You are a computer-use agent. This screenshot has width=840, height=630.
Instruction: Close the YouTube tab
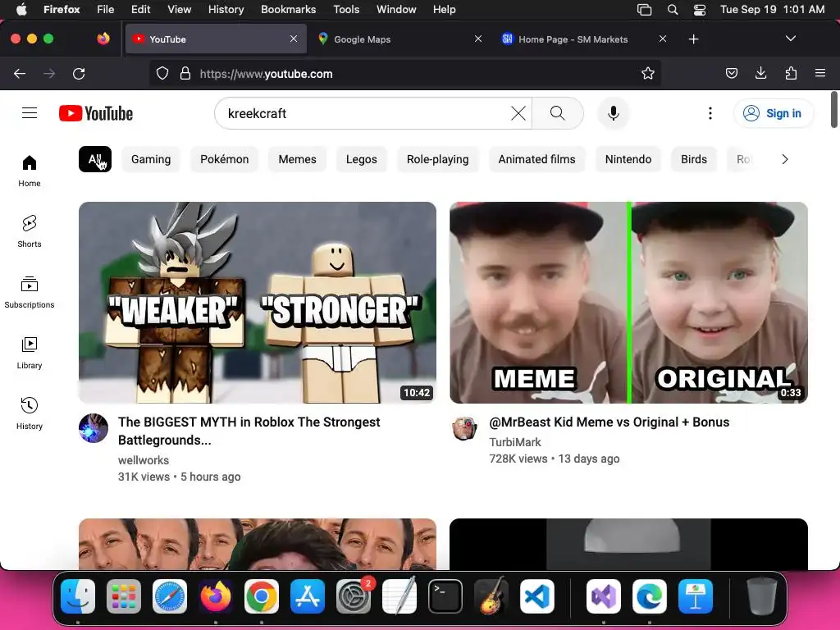tap(294, 39)
